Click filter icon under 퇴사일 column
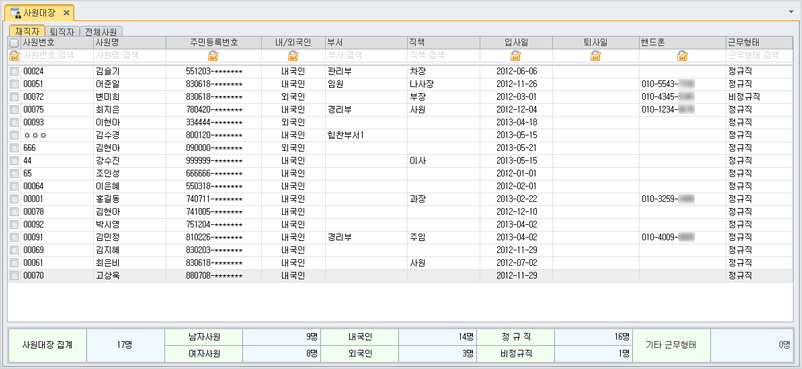Viewport: 802px width, 369px height. [x=595, y=55]
